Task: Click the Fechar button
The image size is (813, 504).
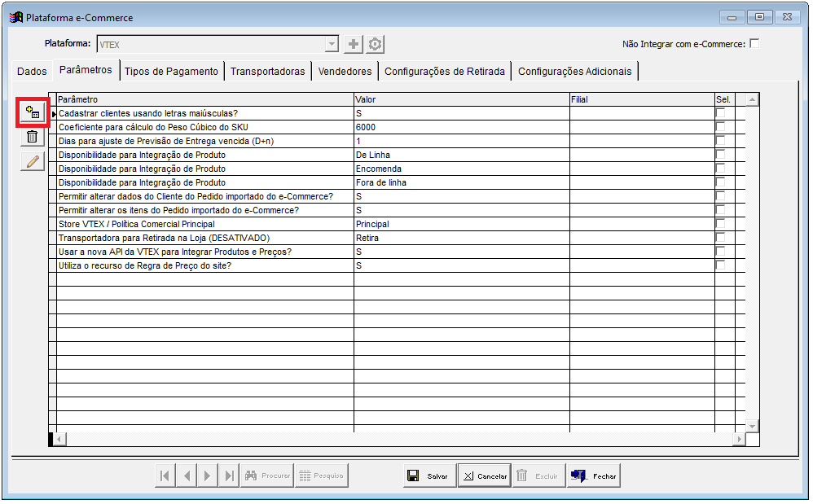Action: tap(595, 476)
